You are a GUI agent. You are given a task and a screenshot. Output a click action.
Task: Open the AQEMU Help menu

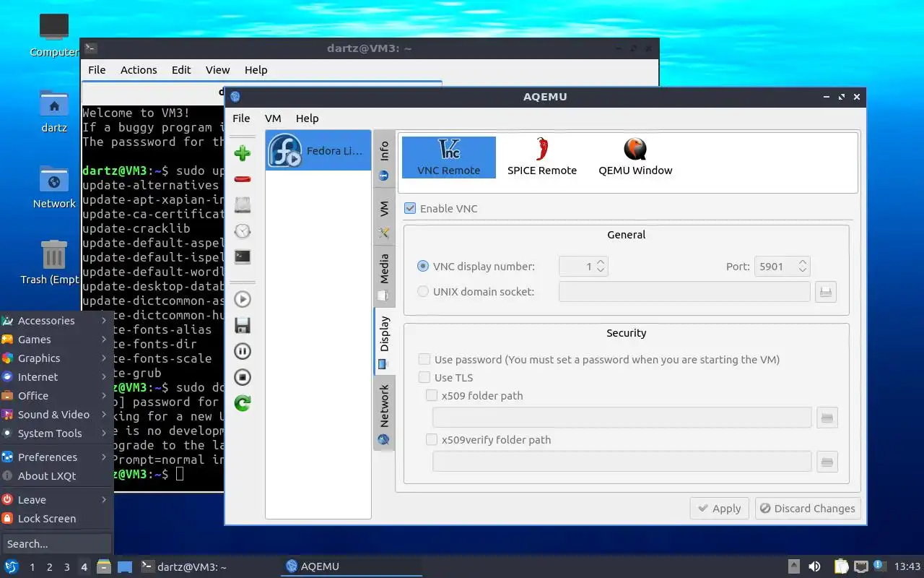[307, 118]
